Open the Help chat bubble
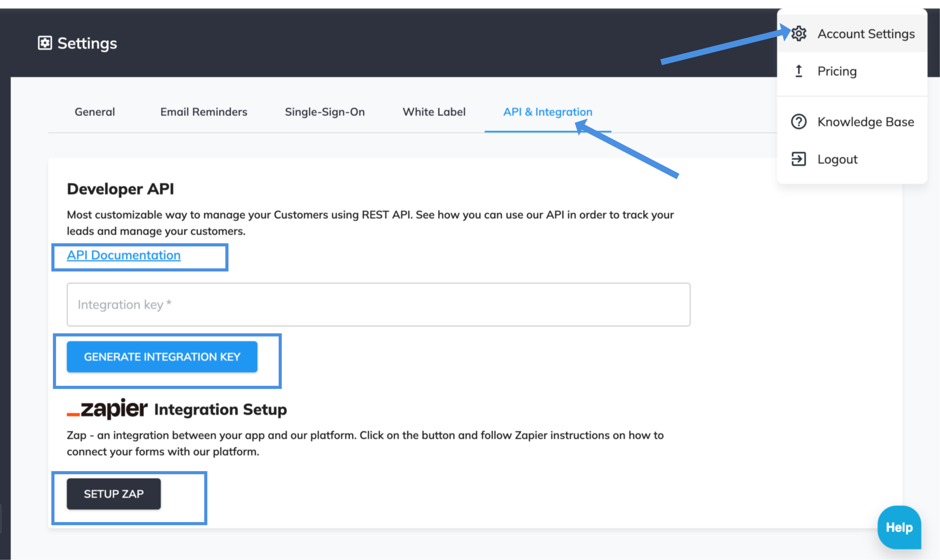The image size is (940, 560). pyautogui.click(x=899, y=527)
